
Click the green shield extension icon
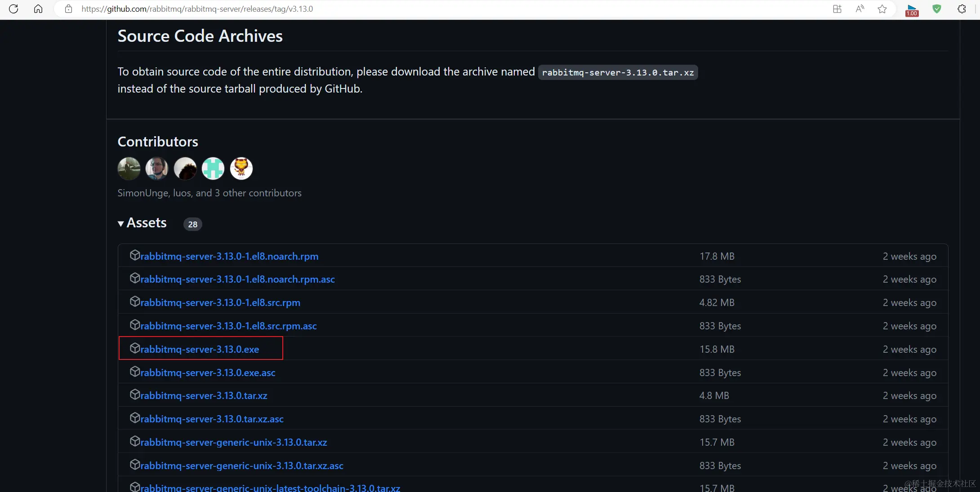pyautogui.click(x=937, y=9)
